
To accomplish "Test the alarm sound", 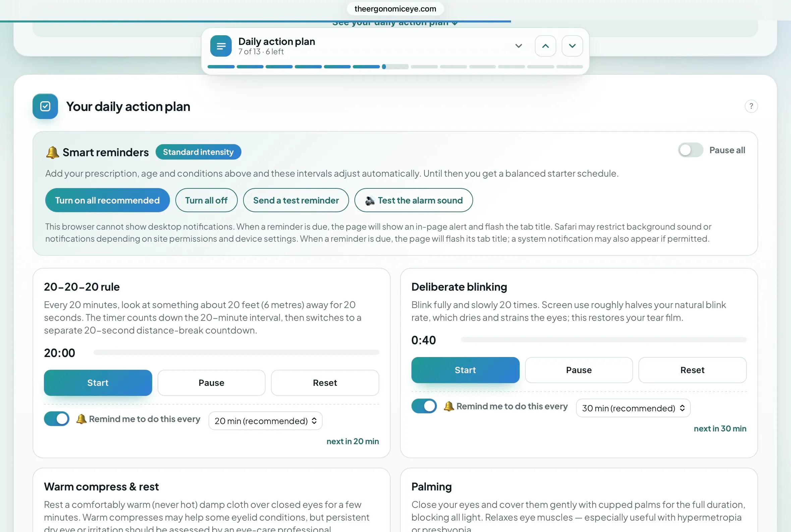I will 413,200.
